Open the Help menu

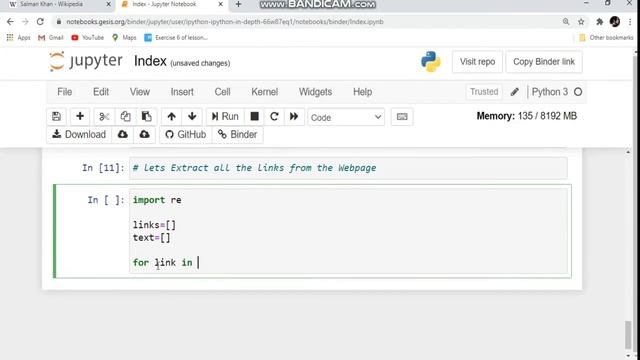(x=362, y=92)
